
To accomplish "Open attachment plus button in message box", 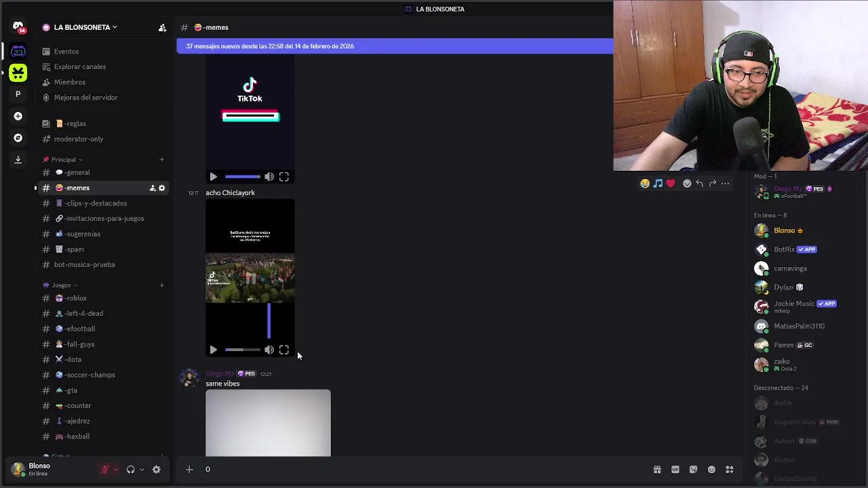I will pyautogui.click(x=189, y=469).
